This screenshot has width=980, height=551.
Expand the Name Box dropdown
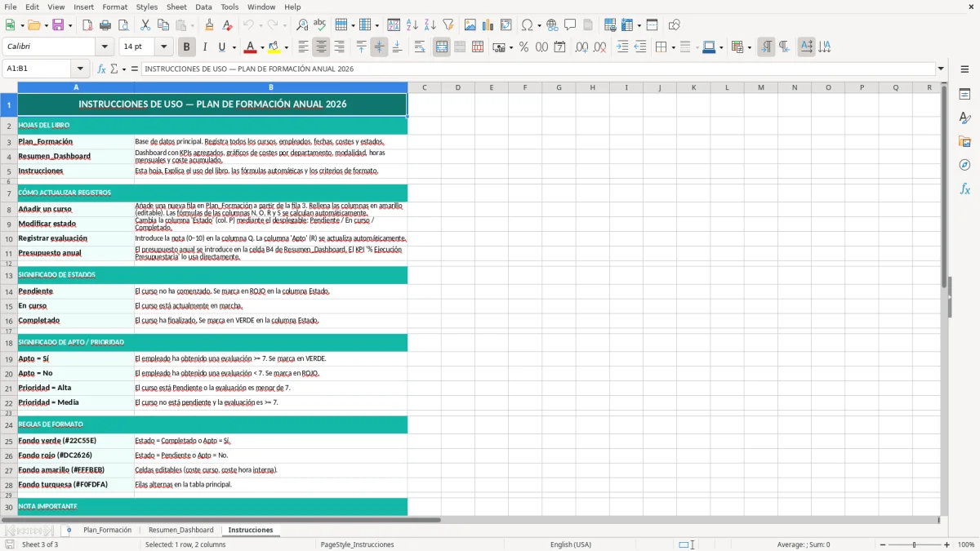[80, 69]
